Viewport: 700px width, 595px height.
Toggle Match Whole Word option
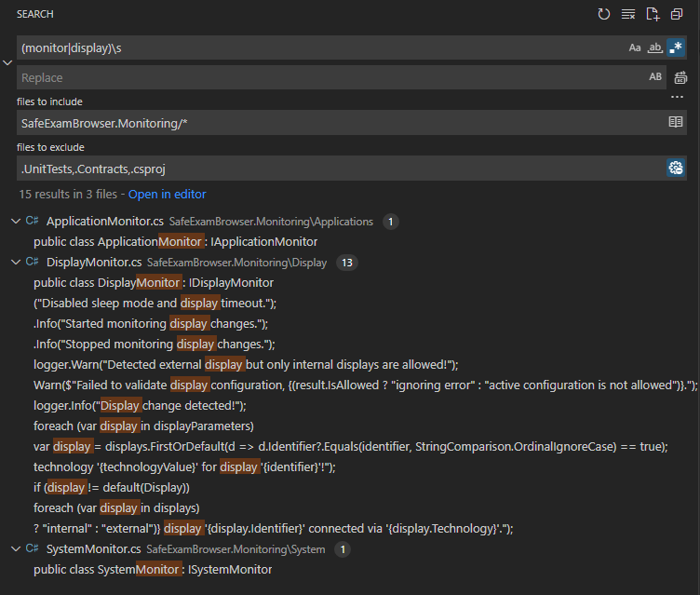click(x=655, y=47)
